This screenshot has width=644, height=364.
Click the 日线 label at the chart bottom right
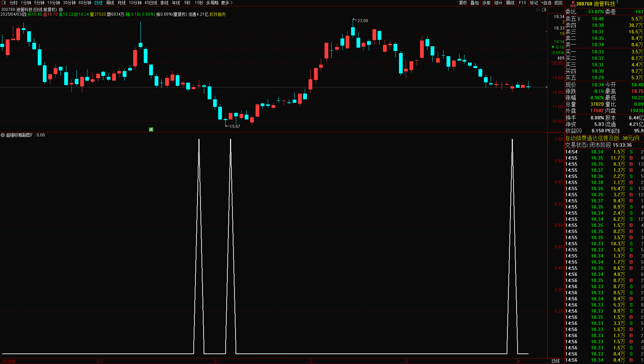click(x=556, y=361)
